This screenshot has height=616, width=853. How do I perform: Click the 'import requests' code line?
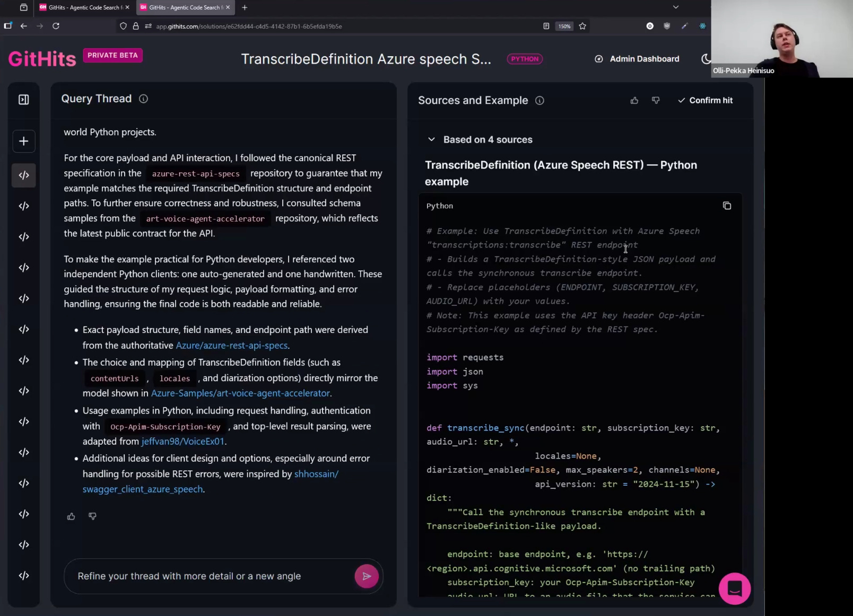(465, 357)
